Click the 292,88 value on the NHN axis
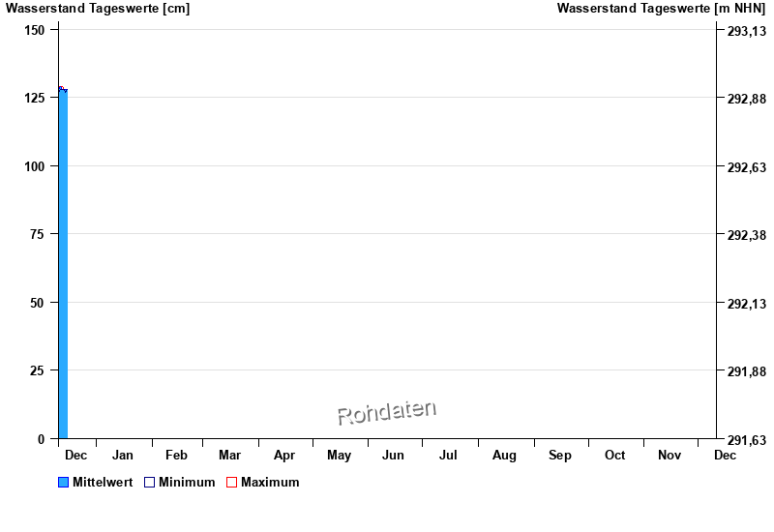 [746, 99]
